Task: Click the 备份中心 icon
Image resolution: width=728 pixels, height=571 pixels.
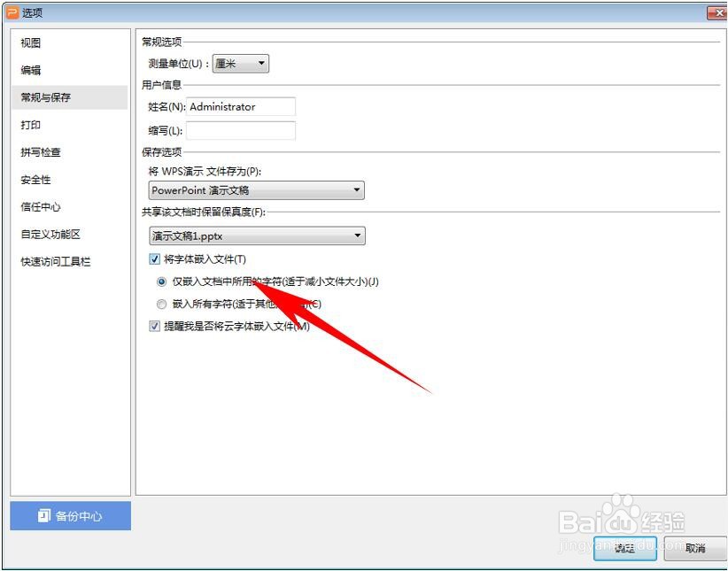Action: (43, 516)
